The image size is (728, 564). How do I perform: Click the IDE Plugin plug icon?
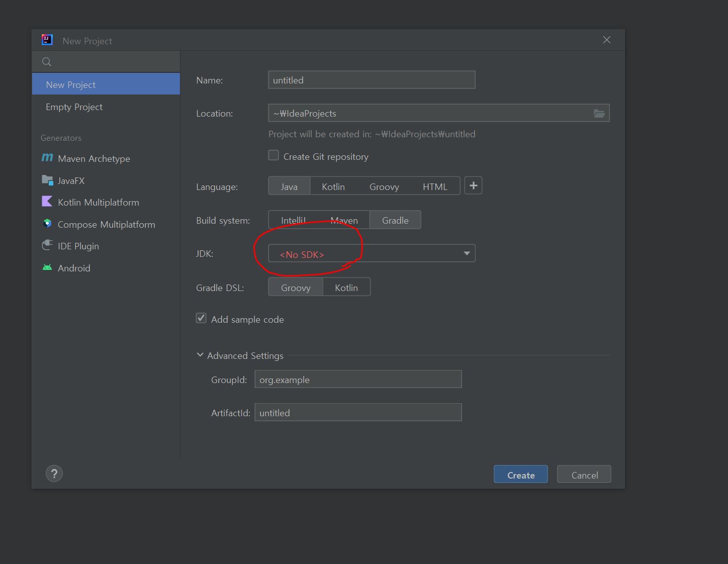(47, 245)
